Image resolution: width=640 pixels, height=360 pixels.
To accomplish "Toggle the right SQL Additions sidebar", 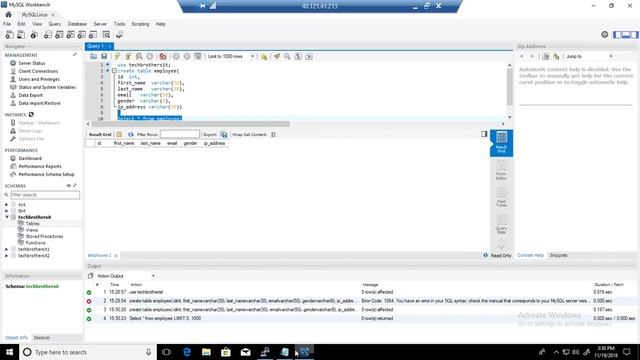I will point(634,35).
